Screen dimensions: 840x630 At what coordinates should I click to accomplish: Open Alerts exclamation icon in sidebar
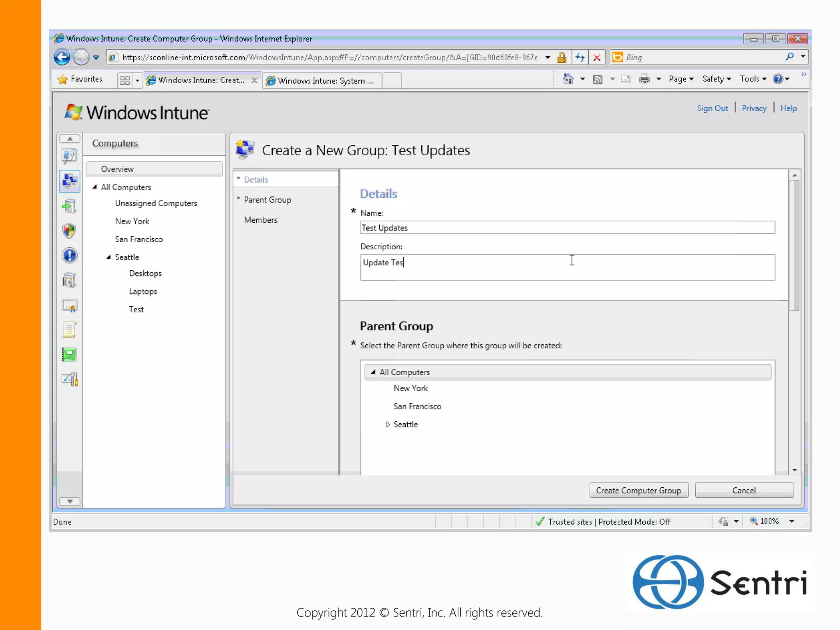point(69,256)
